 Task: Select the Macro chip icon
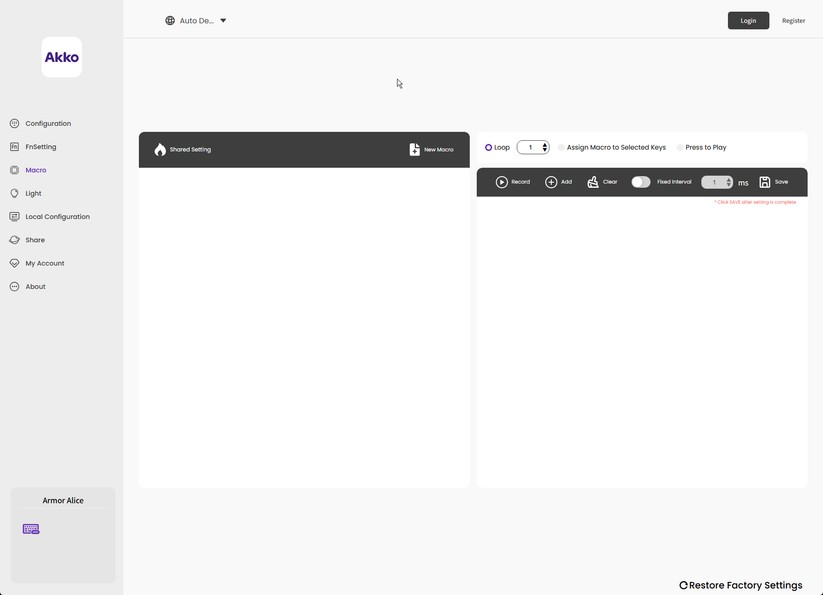click(x=14, y=170)
